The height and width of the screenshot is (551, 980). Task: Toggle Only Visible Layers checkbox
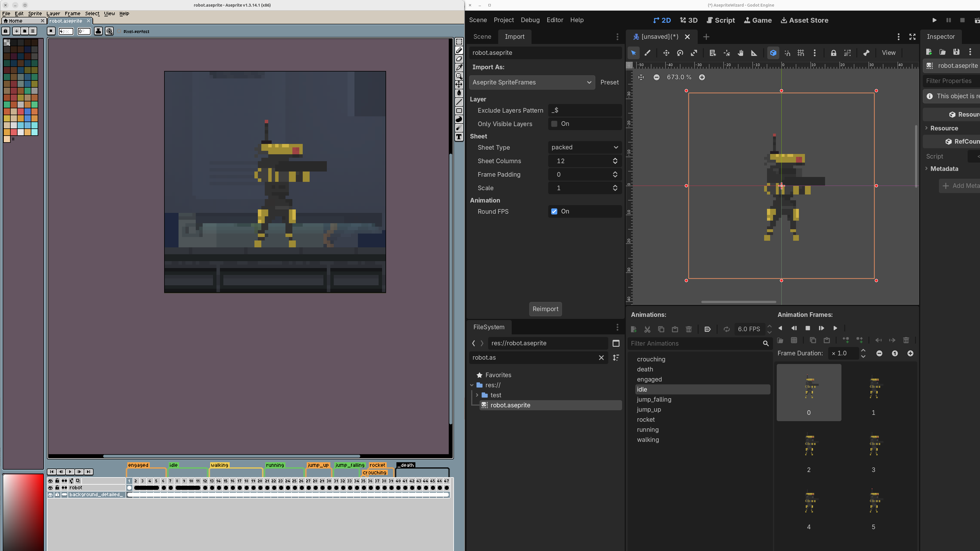click(554, 124)
